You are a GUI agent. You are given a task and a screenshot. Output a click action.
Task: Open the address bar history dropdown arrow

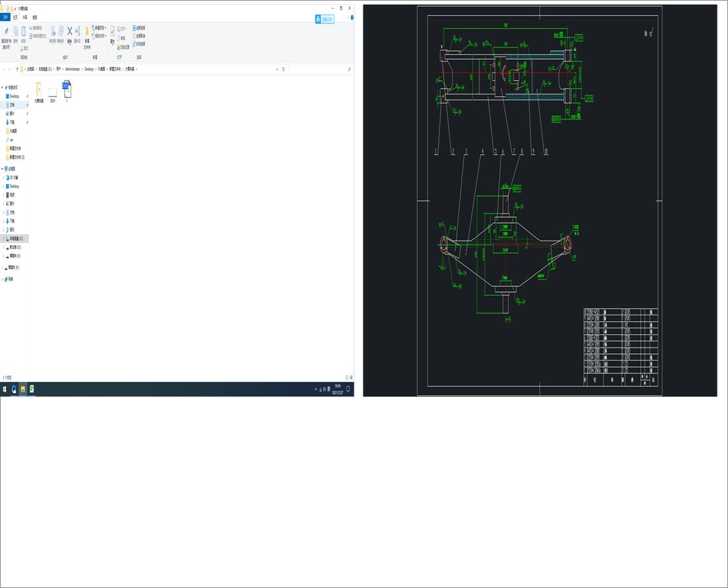point(277,69)
